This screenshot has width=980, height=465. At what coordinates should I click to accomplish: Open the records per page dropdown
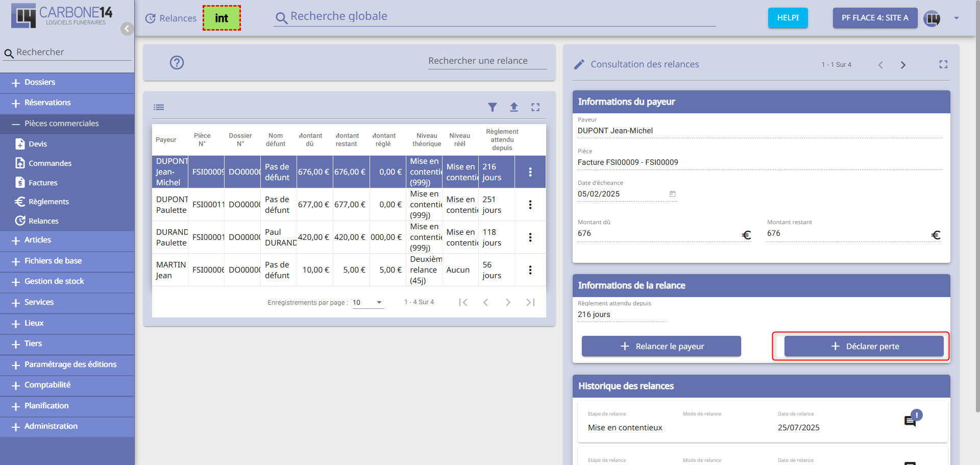click(368, 303)
